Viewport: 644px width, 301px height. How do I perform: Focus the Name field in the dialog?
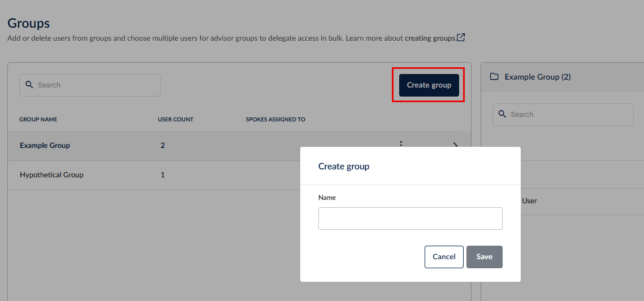[410, 219]
